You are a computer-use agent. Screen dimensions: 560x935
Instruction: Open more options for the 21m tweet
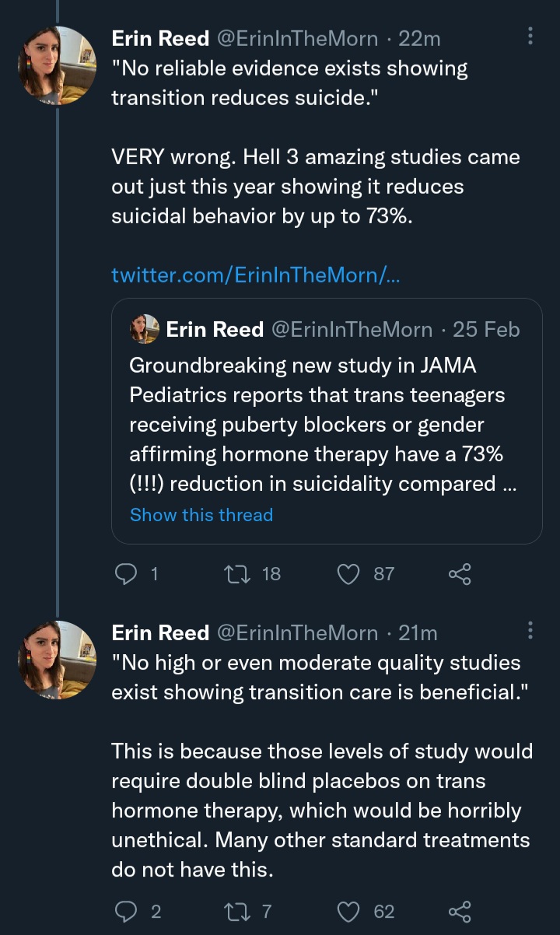click(530, 632)
